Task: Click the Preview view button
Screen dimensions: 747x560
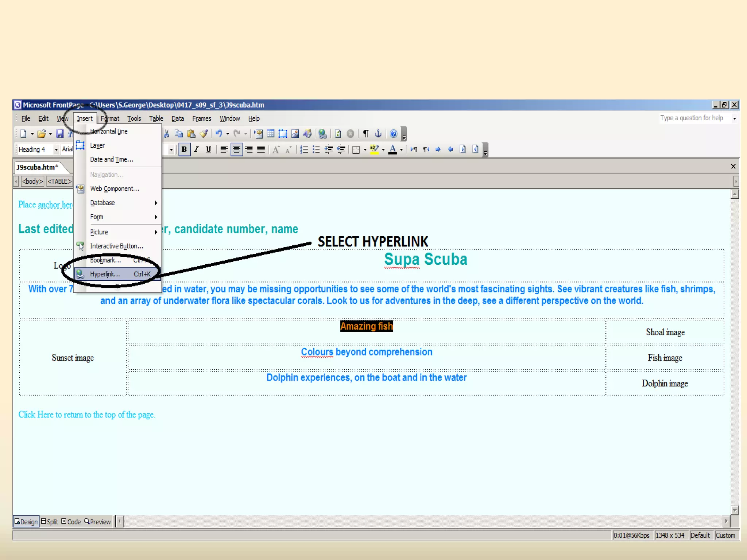Action: coord(97,522)
